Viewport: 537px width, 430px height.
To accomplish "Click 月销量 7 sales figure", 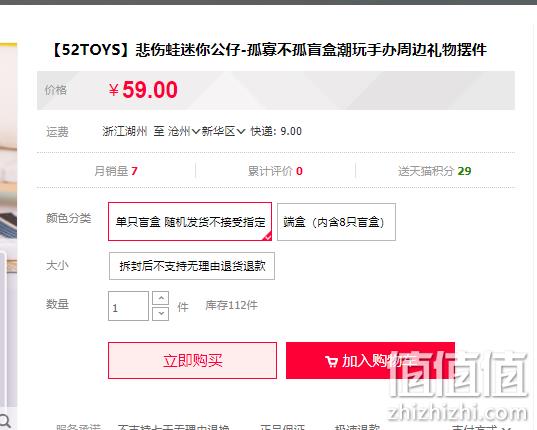I will [x=116, y=171].
